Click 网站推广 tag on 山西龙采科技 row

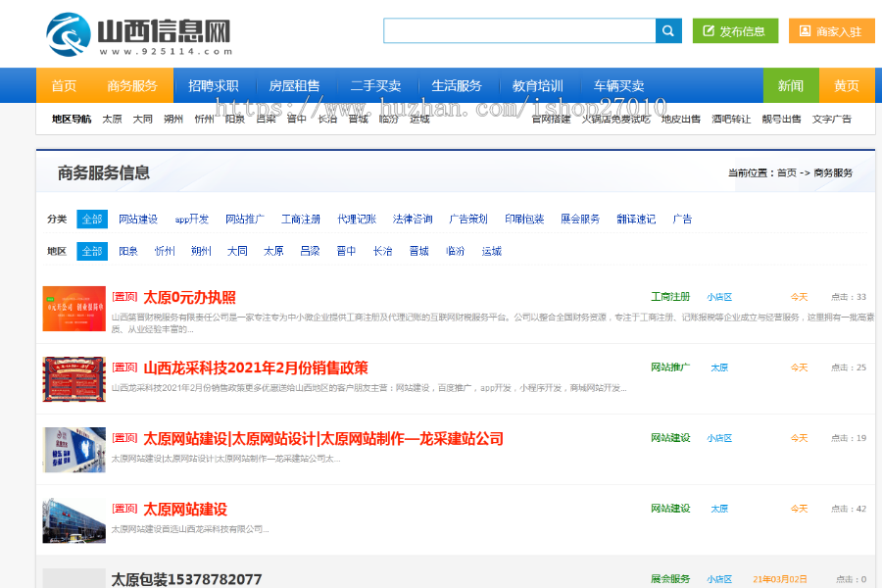670,367
